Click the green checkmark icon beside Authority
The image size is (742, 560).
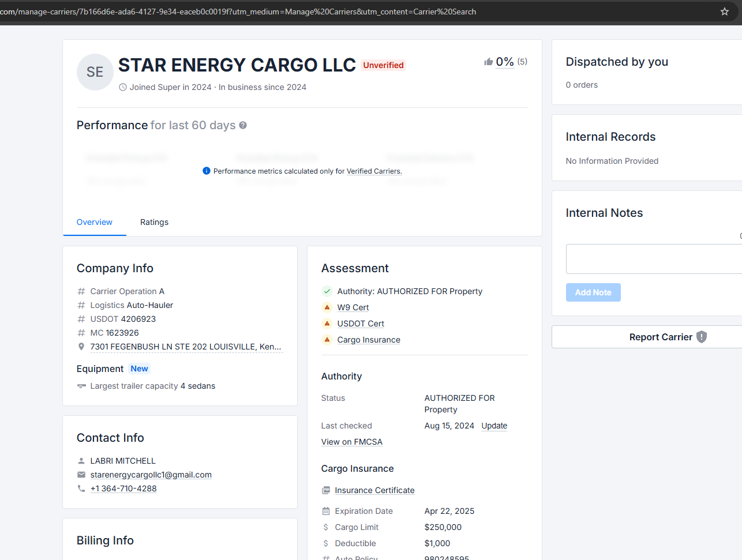tap(327, 291)
